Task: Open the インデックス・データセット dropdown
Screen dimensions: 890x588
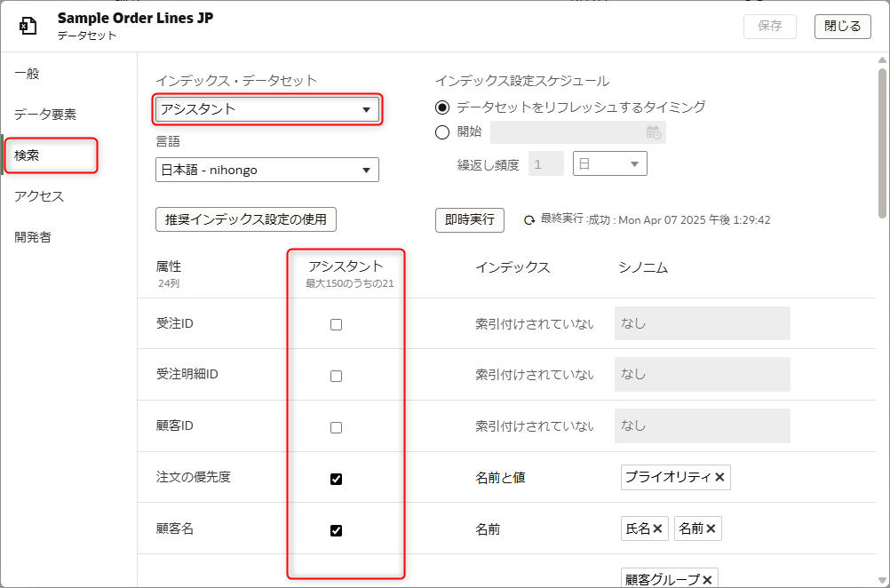Action: point(266,109)
